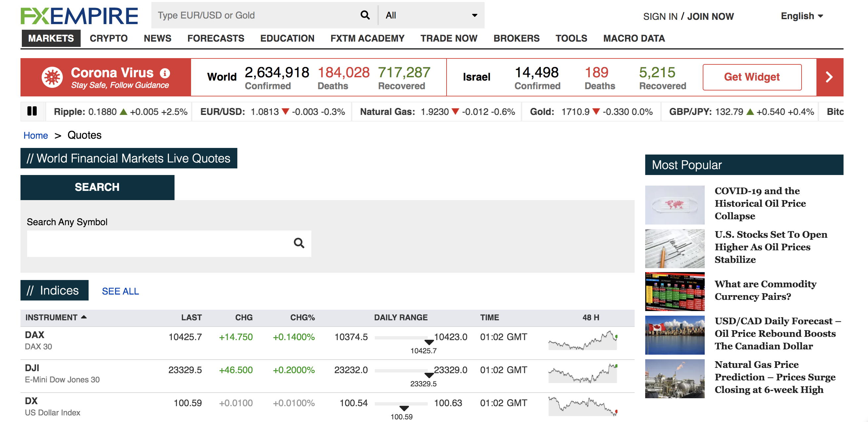
Task: Click the Corona Virus info icon
Action: [x=165, y=73]
